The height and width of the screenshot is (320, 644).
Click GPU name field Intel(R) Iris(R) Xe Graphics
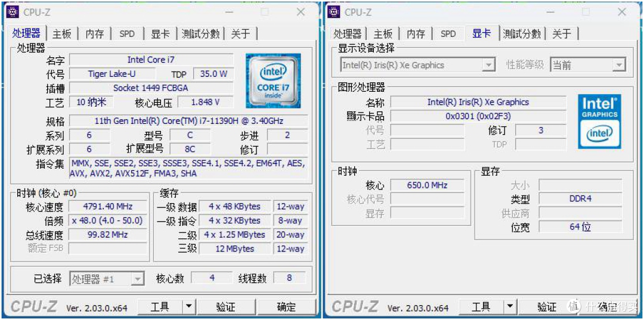coord(478,102)
